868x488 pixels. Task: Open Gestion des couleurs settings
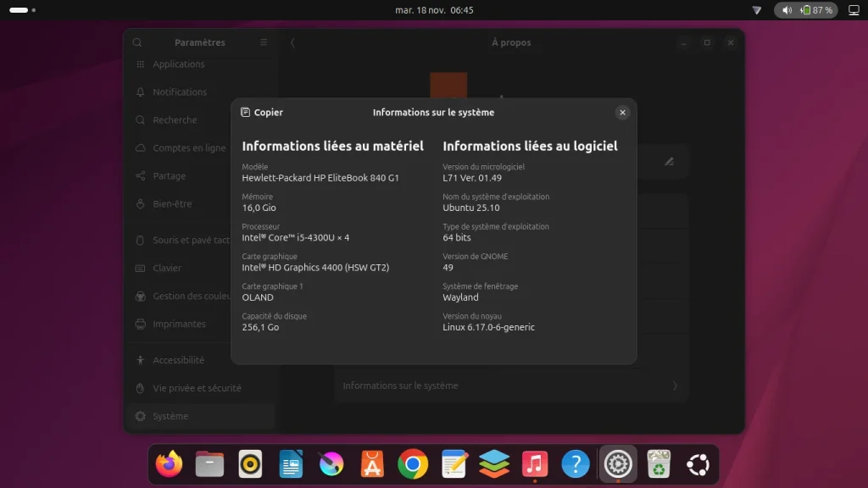point(200,296)
